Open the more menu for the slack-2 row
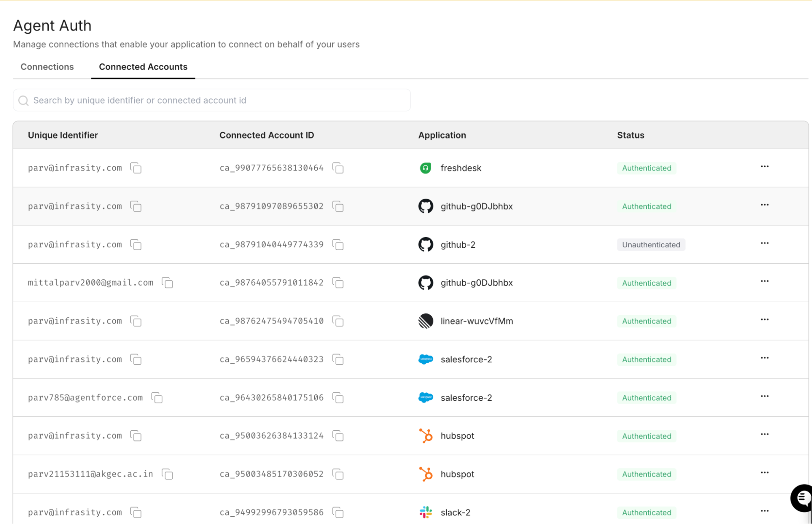812x524 pixels. point(764,511)
